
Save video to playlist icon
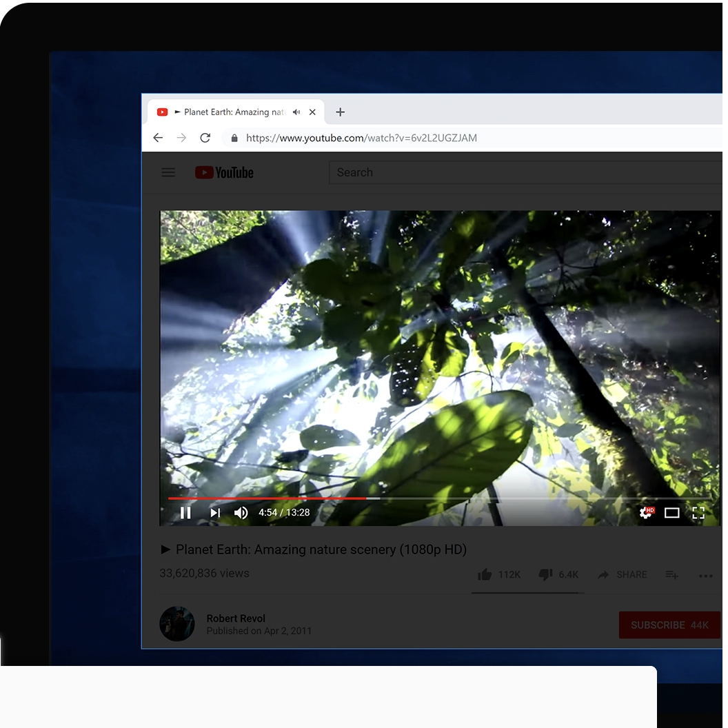pos(672,575)
